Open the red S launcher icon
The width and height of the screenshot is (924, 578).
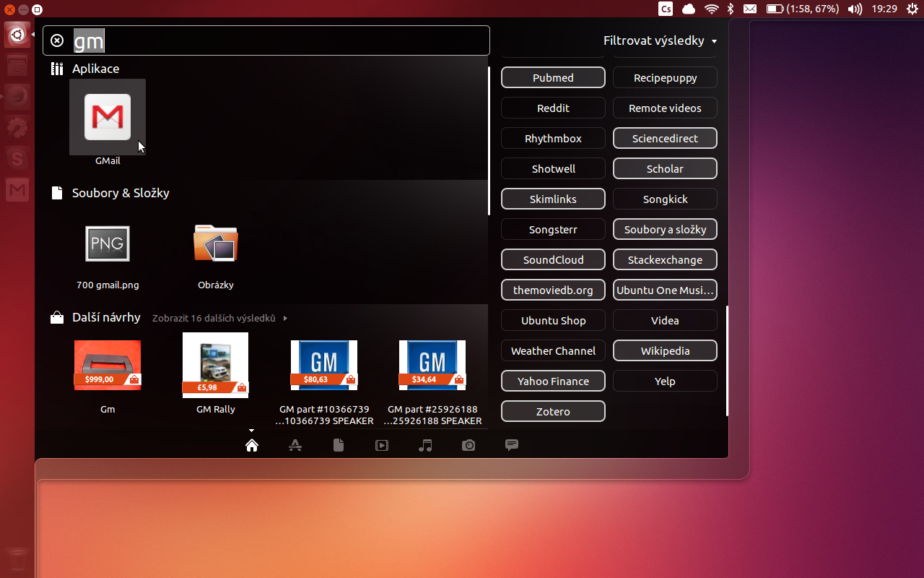(x=17, y=159)
